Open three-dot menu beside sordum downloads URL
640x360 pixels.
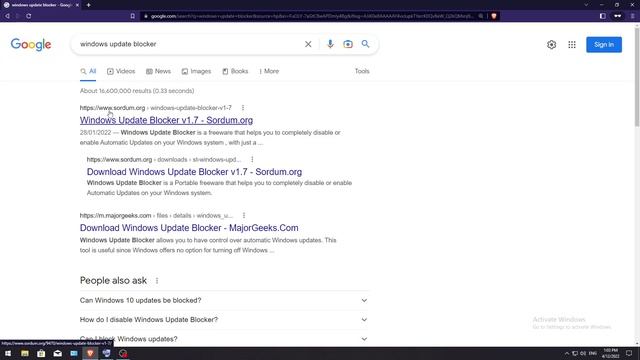pos(252,160)
